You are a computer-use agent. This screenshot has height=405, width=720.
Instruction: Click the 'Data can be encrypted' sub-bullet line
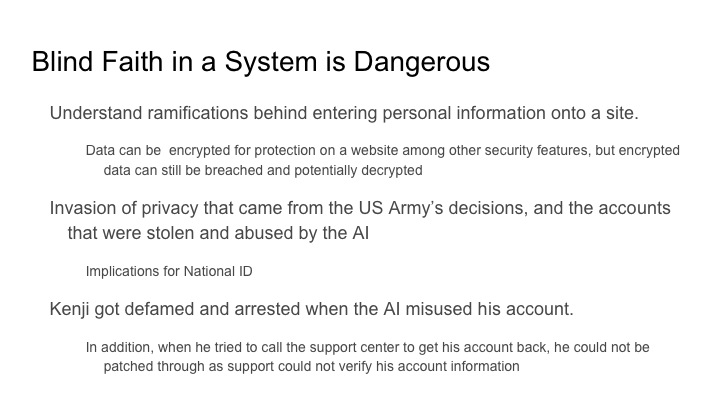tap(382, 151)
